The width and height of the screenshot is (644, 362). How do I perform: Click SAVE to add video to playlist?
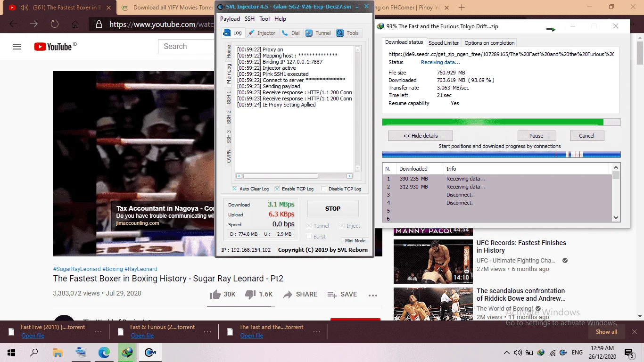342,294
